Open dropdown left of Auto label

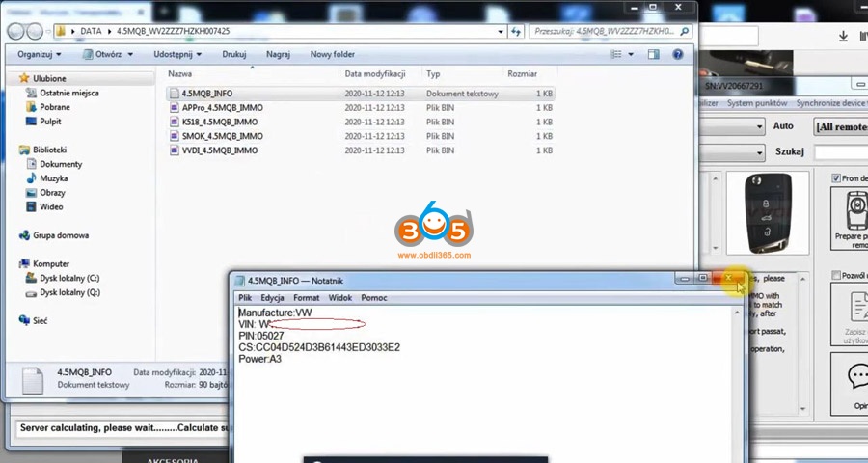coord(761,126)
